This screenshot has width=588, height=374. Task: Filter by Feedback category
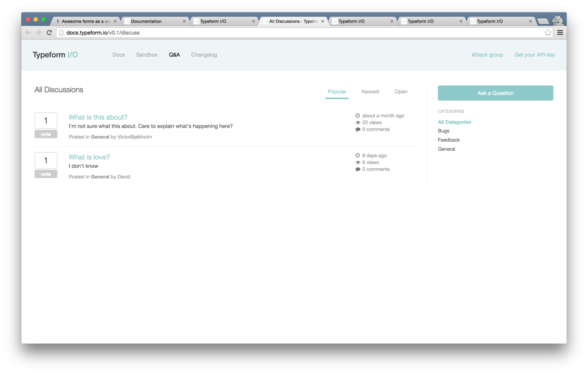[449, 140]
